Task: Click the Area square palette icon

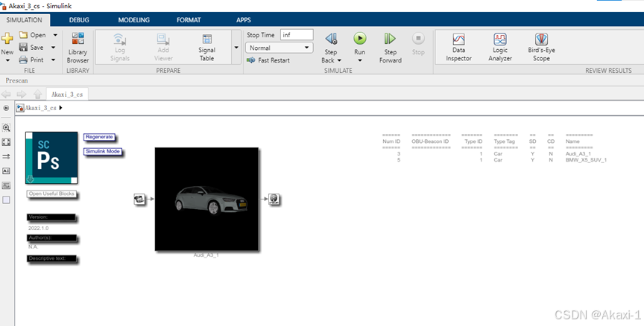Action: click(x=6, y=199)
